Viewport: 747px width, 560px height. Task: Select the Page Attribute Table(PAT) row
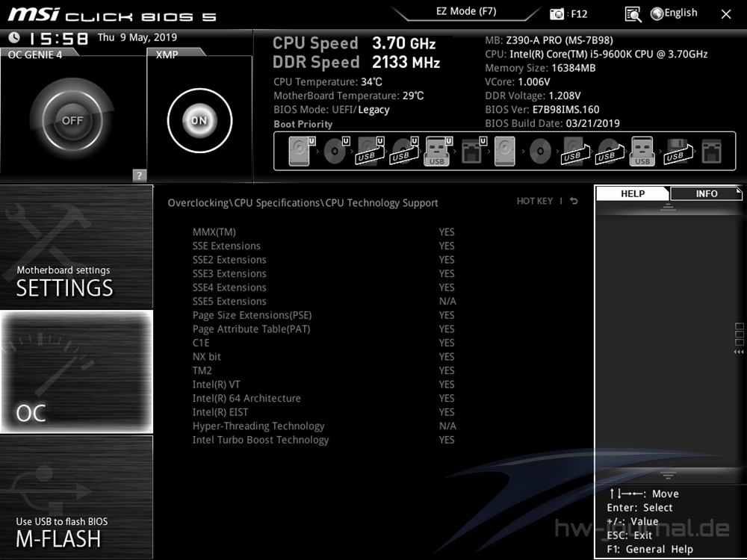324,329
